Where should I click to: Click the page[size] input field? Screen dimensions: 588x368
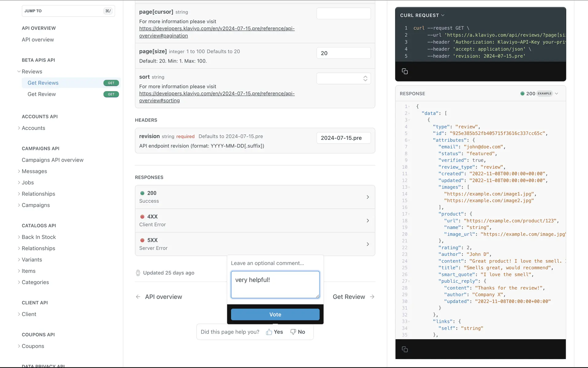(343, 53)
